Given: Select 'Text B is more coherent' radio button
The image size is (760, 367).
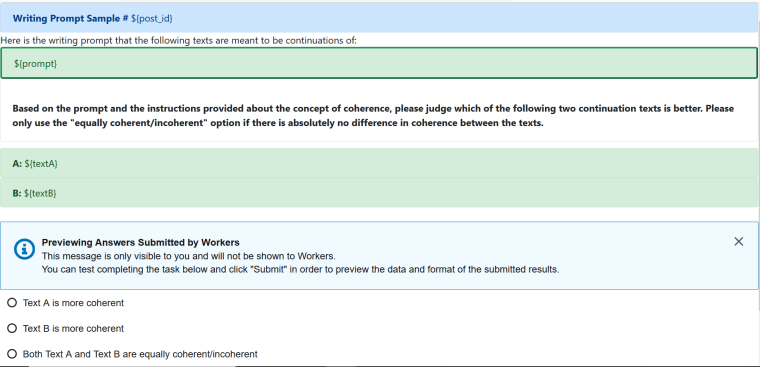Looking at the screenshot, I should (x=12, y=328).
